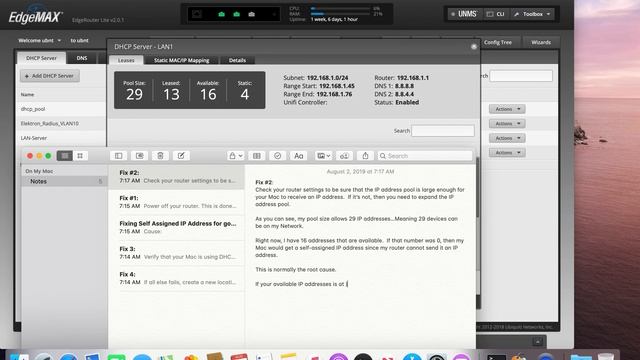Viewport: 640px width, 360px height.
Task: Toggle the Notes folders sidebar
Action: coord(118,156)
